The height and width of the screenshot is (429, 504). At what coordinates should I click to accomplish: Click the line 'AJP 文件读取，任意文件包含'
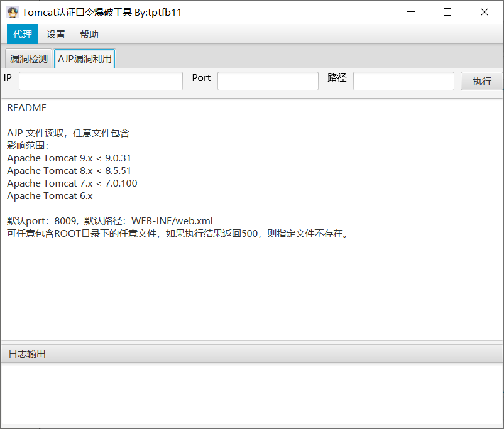click(68, 133)
